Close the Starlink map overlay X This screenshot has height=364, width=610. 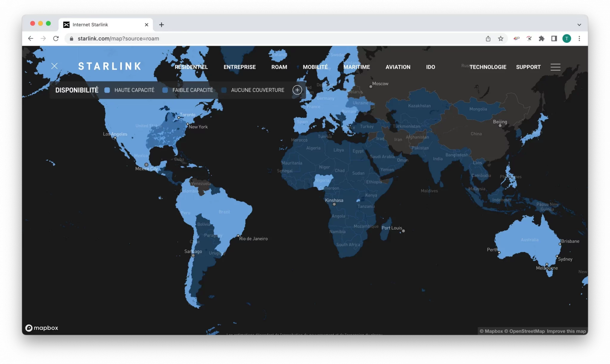[x=54, y=66]
